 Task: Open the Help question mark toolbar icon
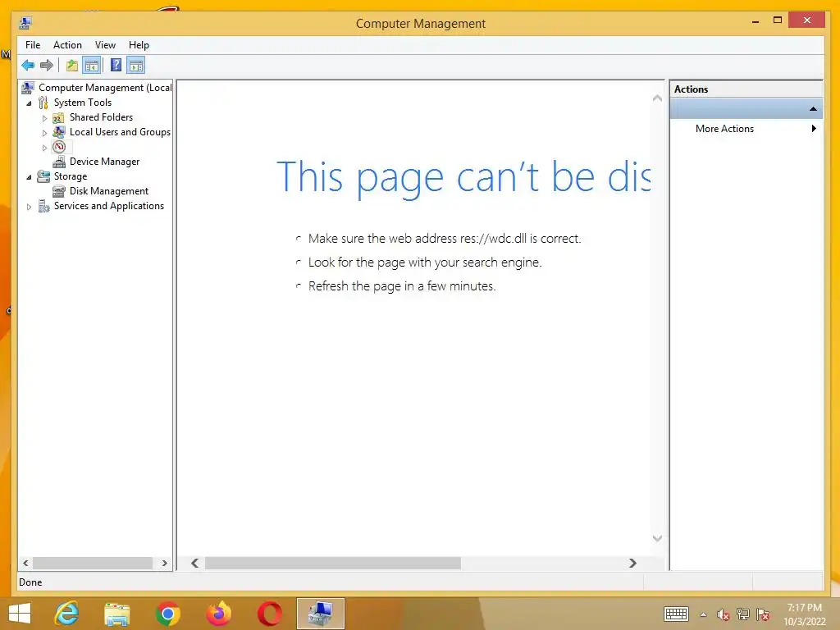(x=116, y=66)
